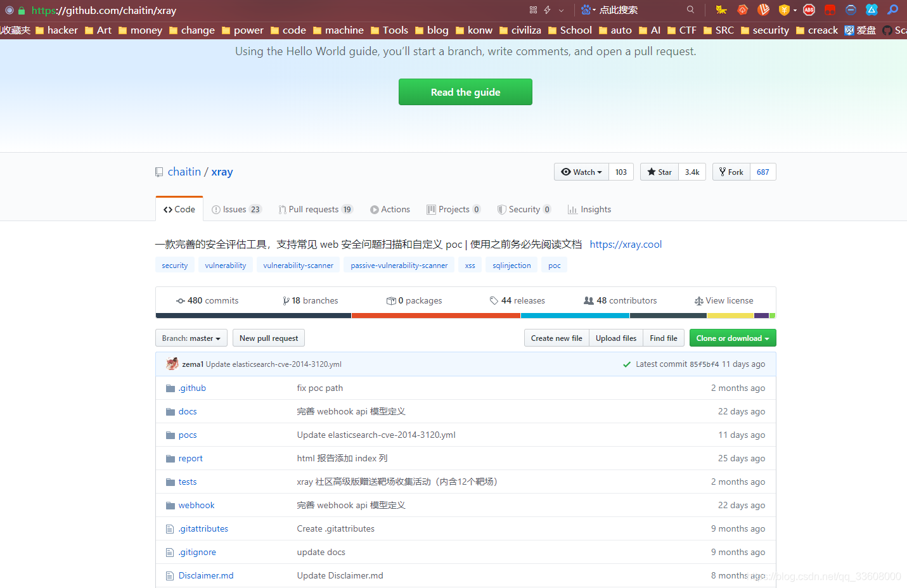This screenshot has height=588, width=907.
Task: Fork the repository
Action: (731, 172)
